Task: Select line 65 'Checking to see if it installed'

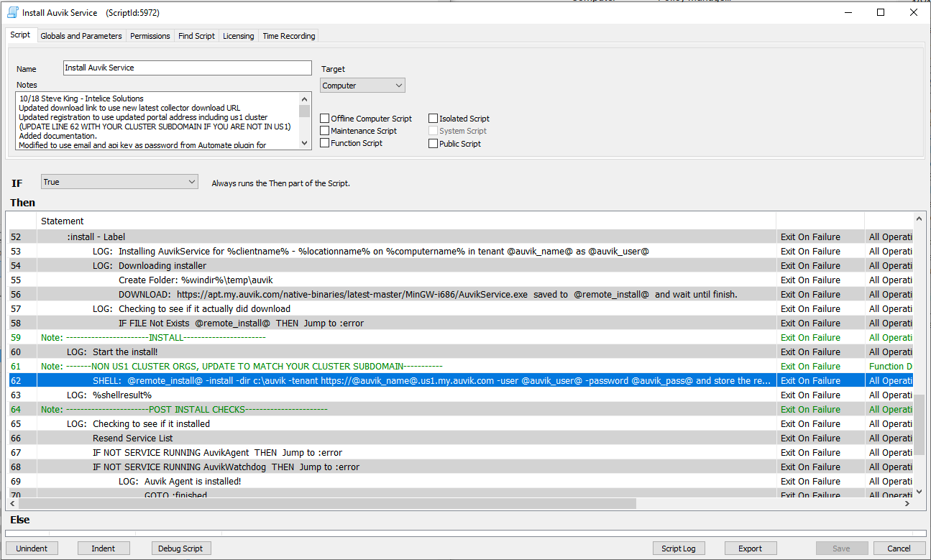Action: [x=460, y=423]
